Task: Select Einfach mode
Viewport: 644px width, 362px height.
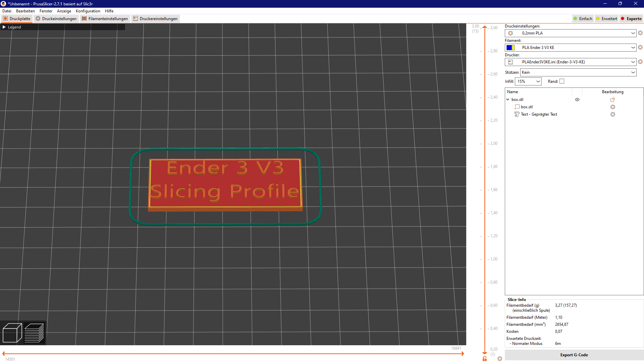Action: point(583,19)
